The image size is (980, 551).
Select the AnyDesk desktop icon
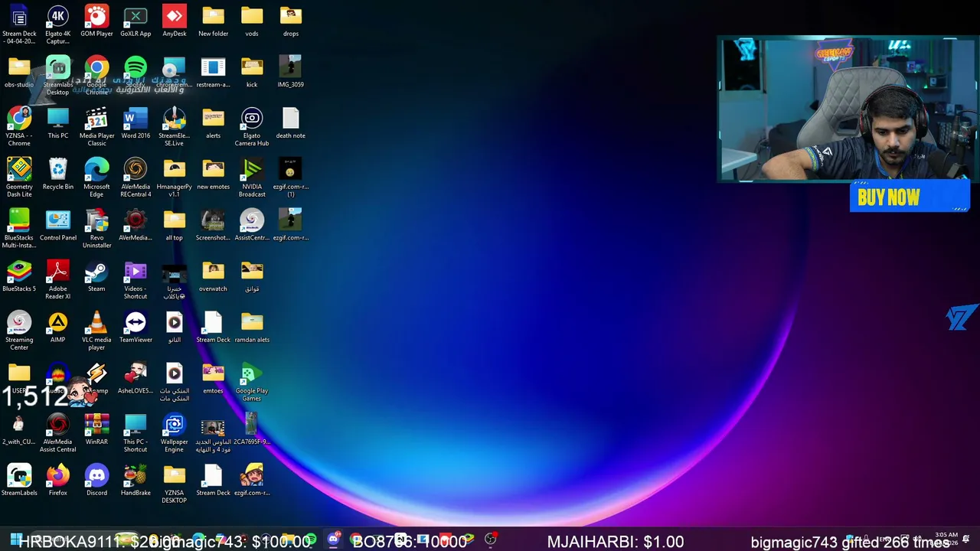[174, 21]
